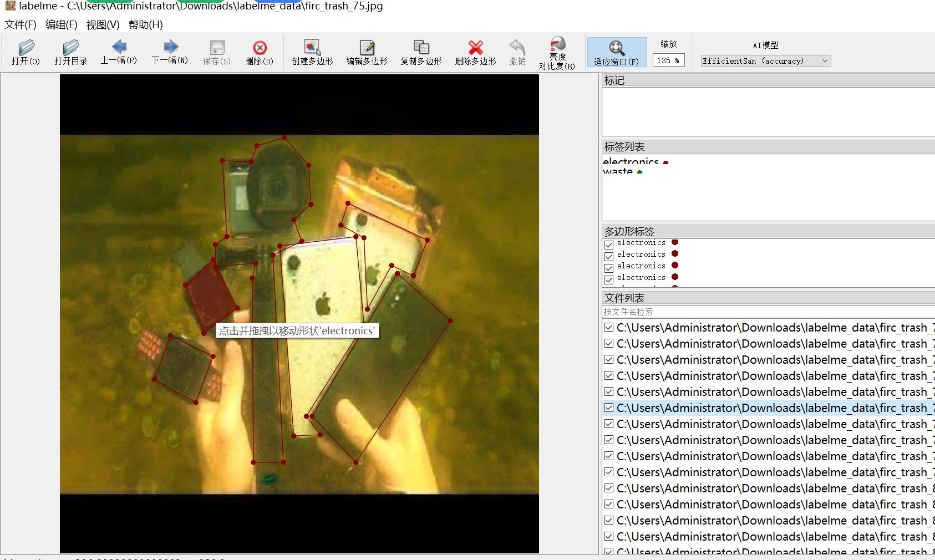This screenshot has width=935, height=560.
Task: Click the 文件列表 panel title
Action: (x=624, y=298)
